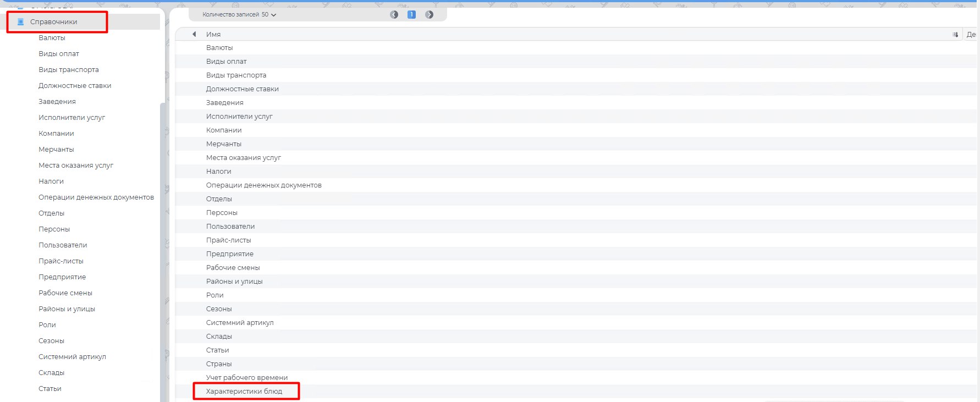
Task: Click the Заведения row in the table
Action: [x=224, y=103]
